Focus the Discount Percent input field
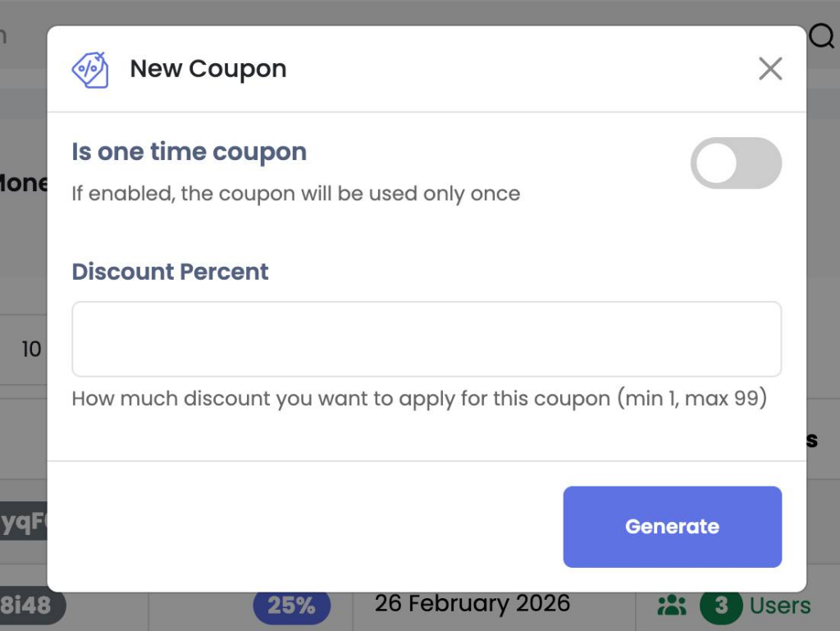Viewport: 840px width, 631px height. coord(427,339)
